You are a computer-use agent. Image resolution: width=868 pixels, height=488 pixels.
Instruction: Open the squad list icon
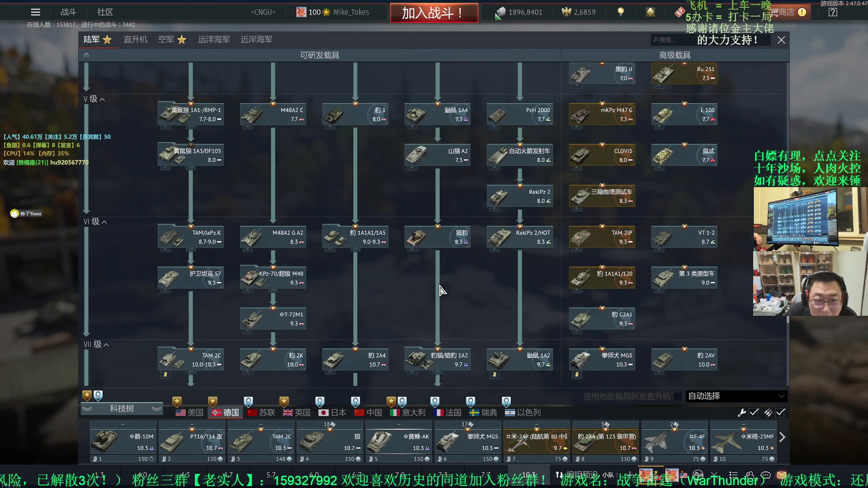click(733, 475)
